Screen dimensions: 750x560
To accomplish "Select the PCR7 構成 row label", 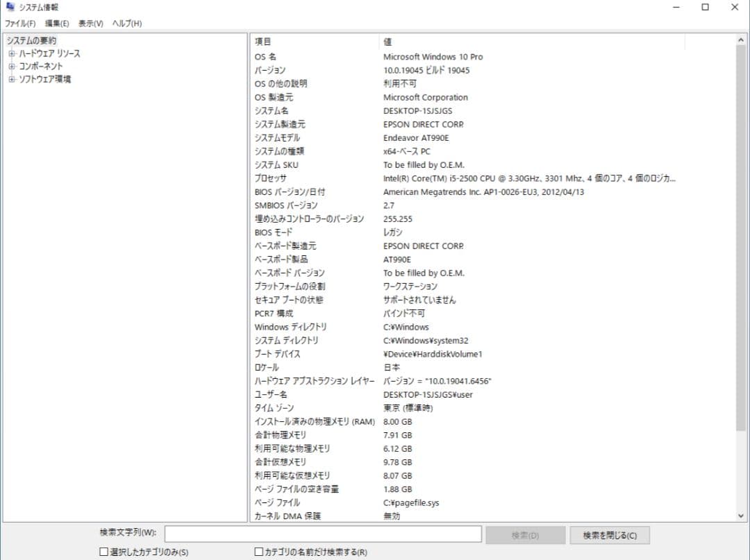I will point(274,314).
